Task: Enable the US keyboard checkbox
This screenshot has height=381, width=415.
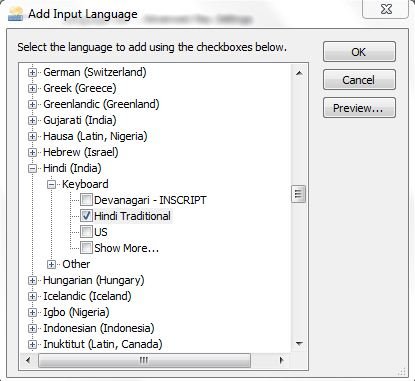Action: pos(86,231)
